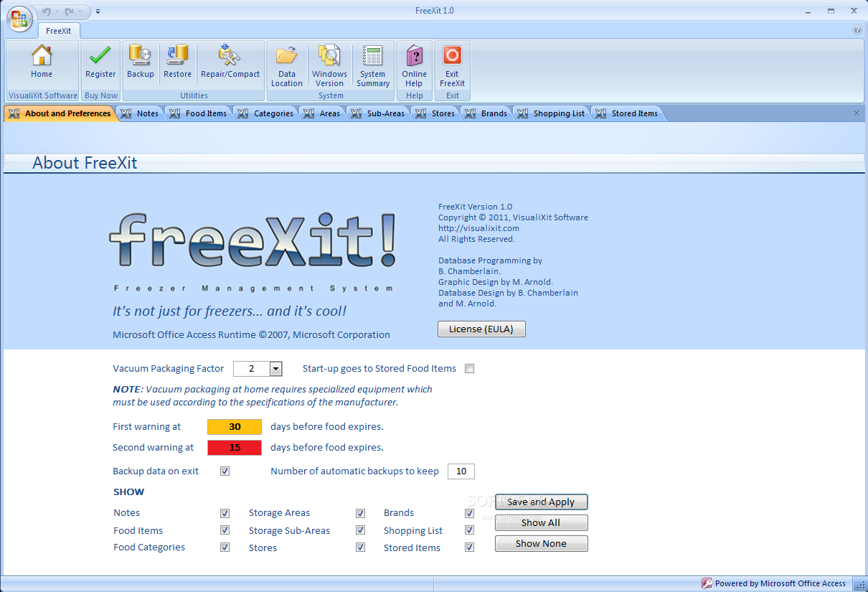The image size is (868, 592).
Task: Uncheck the Food Categories show checkbox
Action: [225, 548]
